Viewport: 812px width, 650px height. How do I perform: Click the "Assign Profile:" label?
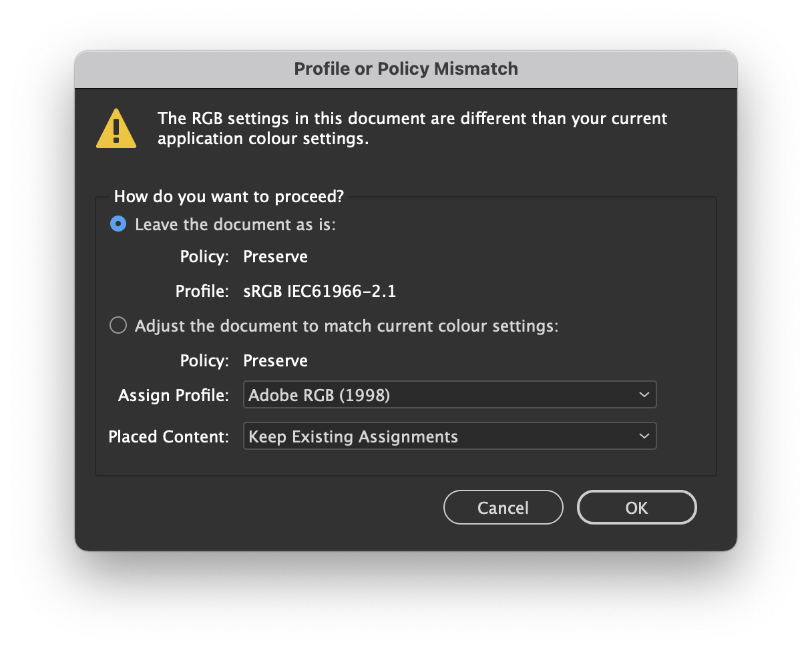(x=173, y=395)
